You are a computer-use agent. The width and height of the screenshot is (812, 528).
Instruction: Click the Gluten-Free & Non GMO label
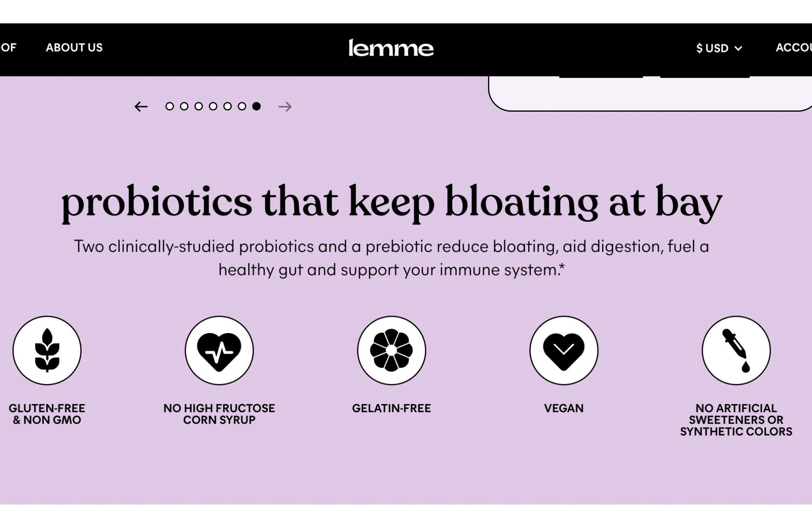pos(47,414)
